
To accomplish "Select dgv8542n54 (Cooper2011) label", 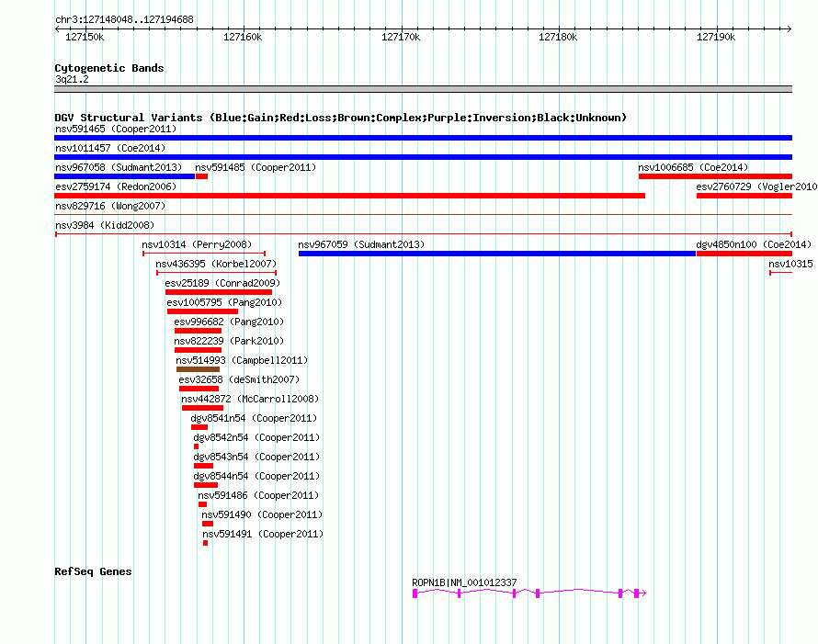I will coord(256,437).
